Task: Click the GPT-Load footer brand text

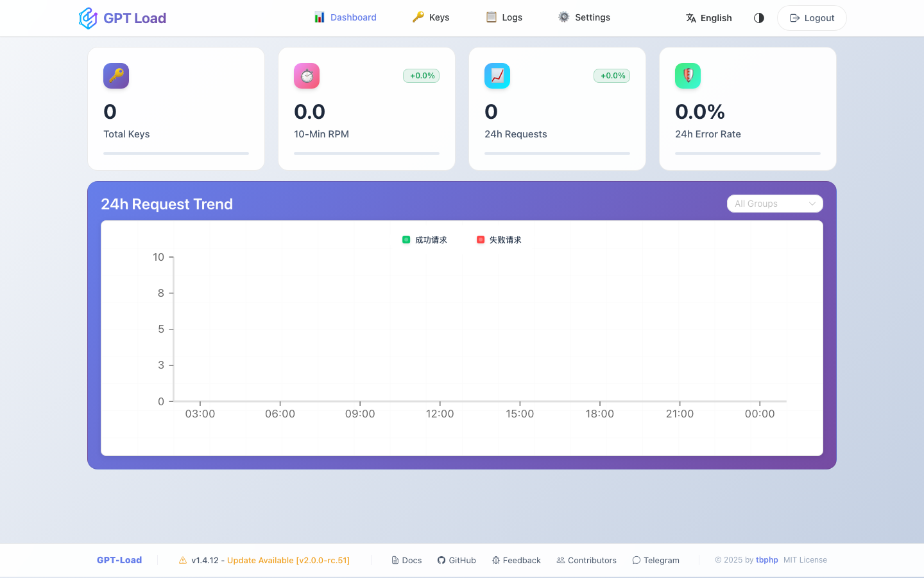Action: (x=119, y=560)
